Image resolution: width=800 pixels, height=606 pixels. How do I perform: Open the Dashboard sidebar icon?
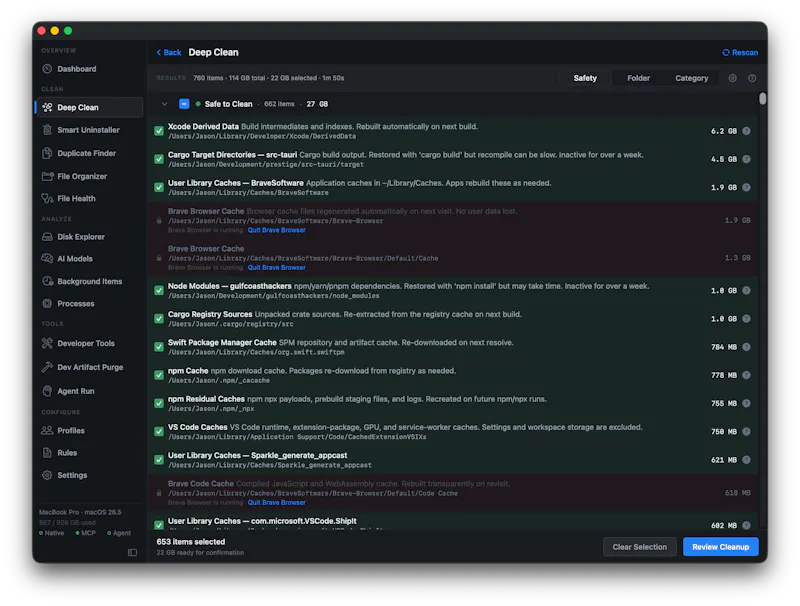(47, 69)
